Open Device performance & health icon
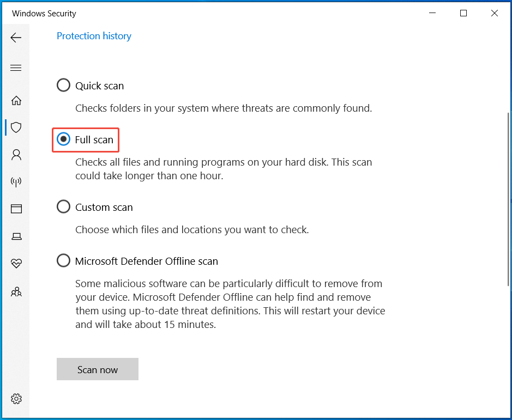The image size is (512, 420). [x=16, y=263]
